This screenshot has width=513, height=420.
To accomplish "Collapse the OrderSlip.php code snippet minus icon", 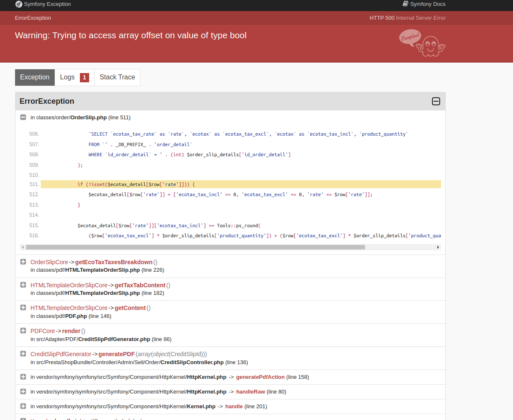I will 23,117.
